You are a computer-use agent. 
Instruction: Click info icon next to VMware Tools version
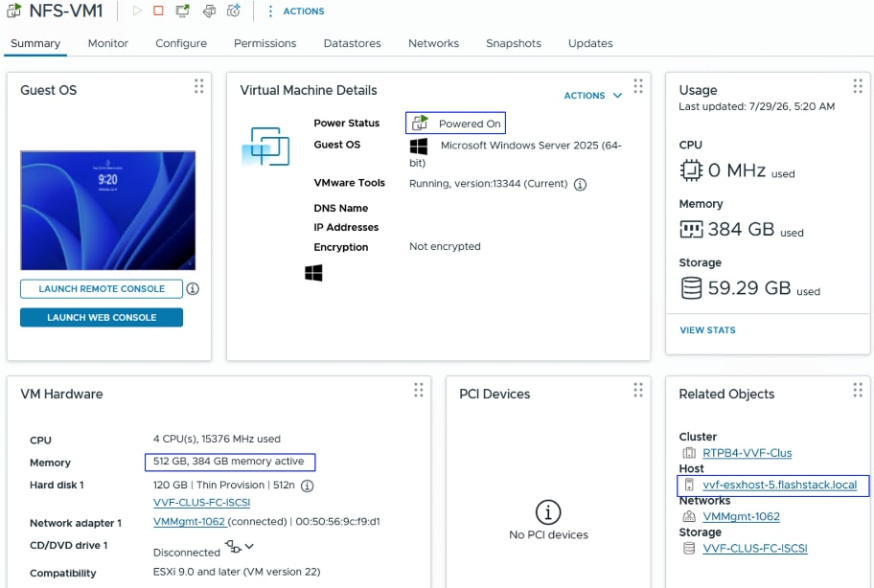click(x=580, y=184)
